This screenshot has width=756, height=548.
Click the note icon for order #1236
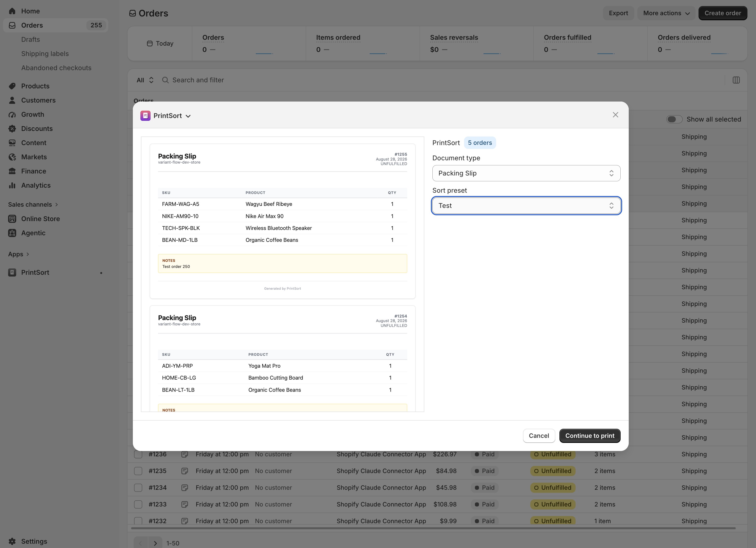pos(184,454)
